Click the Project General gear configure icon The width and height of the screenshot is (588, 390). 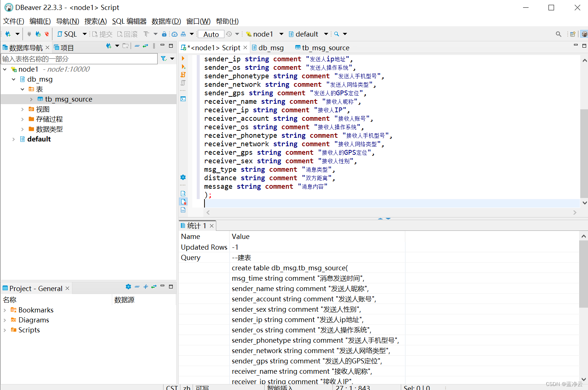pos(128,287)
